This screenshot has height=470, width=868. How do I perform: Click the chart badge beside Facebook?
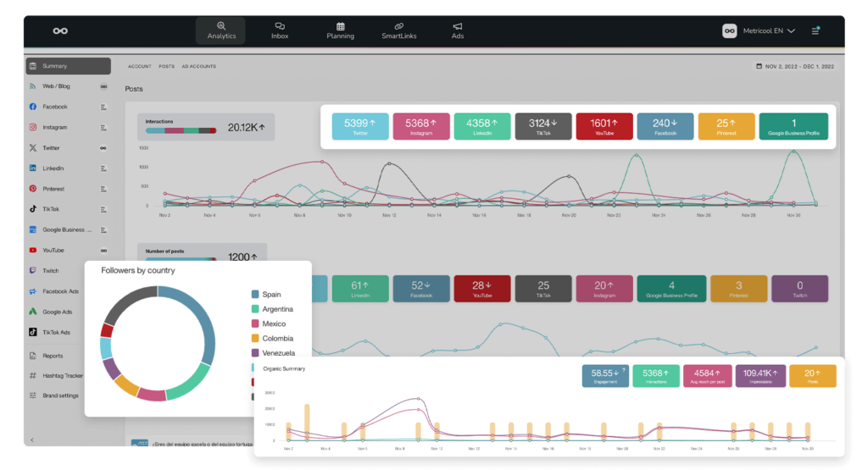[103, 107]
